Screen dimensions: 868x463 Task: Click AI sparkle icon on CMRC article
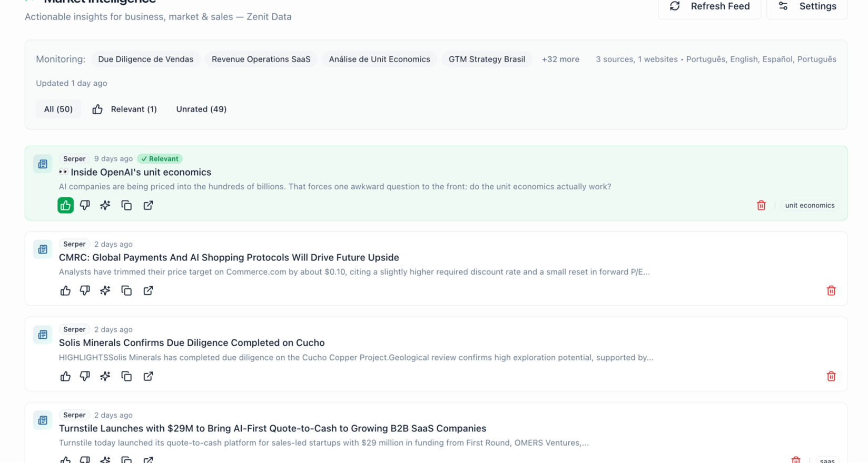105,290
